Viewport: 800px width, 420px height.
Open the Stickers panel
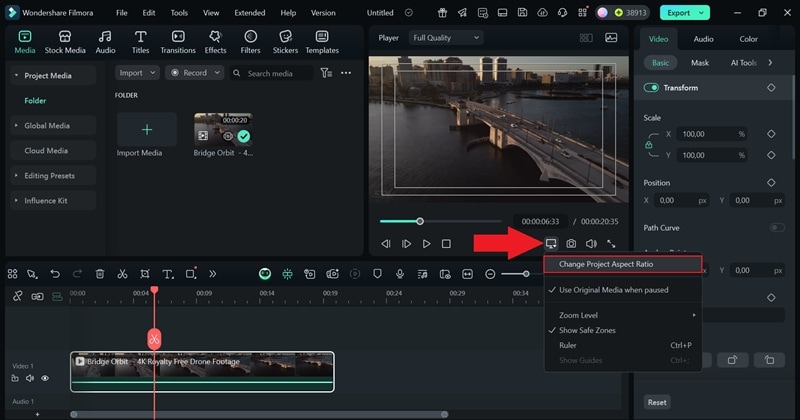[285, 42]
